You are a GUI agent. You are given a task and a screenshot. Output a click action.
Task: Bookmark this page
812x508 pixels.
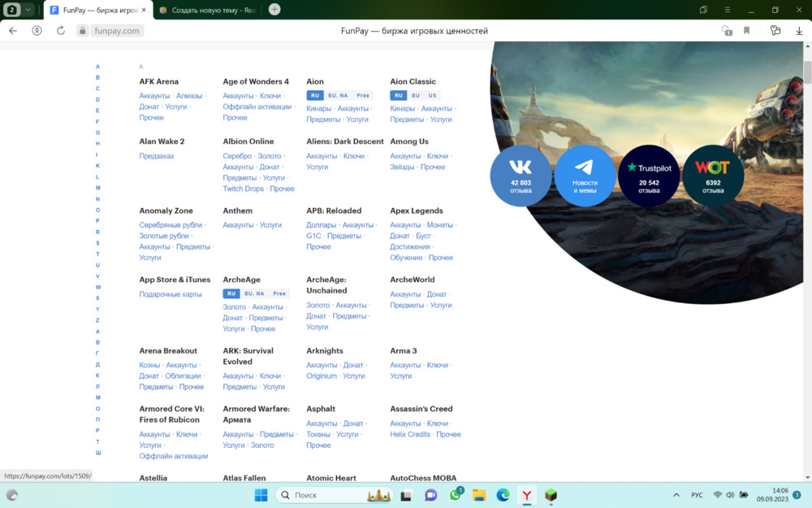click(747, 31)
